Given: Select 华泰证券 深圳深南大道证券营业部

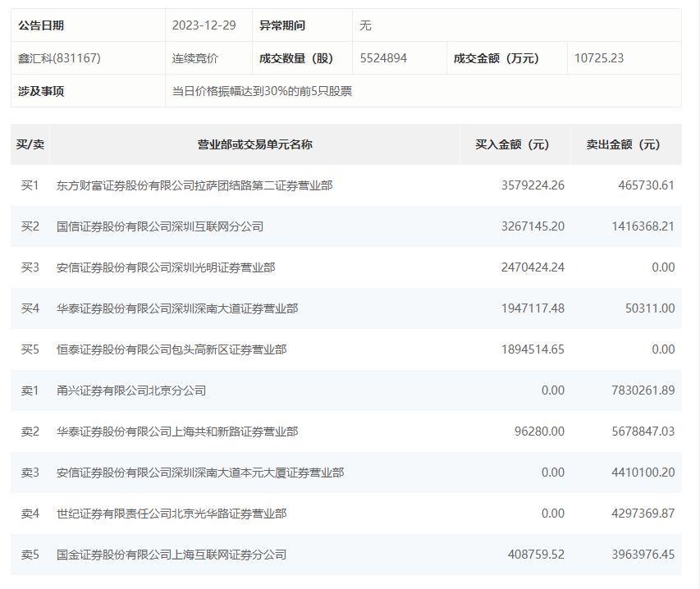Looking at the screenshot, I should pos(177,308).
